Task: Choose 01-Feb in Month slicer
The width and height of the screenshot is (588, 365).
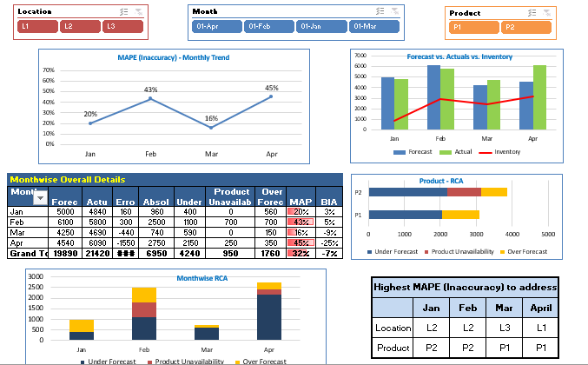Action: [x=268, y=26]
